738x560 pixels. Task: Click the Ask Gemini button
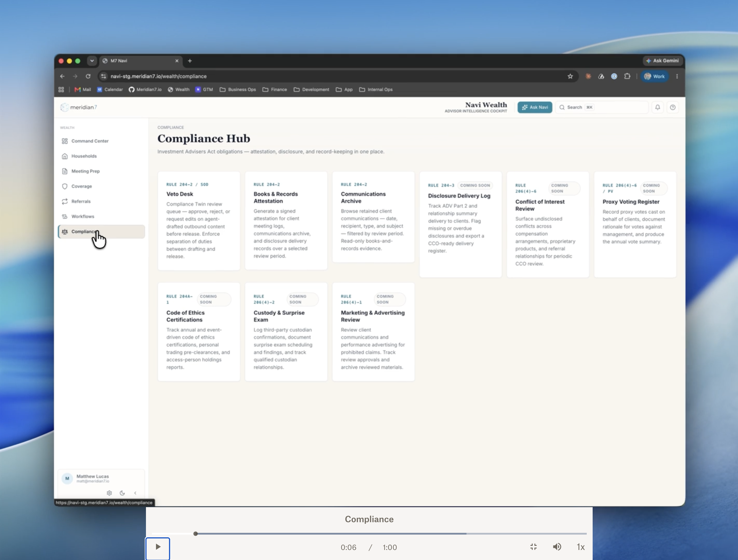tap(662, 61)
